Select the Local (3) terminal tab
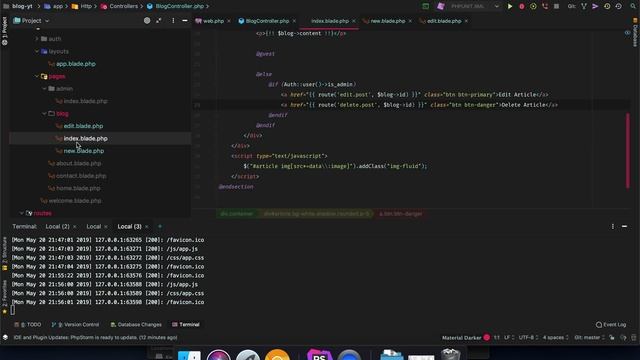The height and width of the screenshot is (360, 640). [x=129, y=227]
